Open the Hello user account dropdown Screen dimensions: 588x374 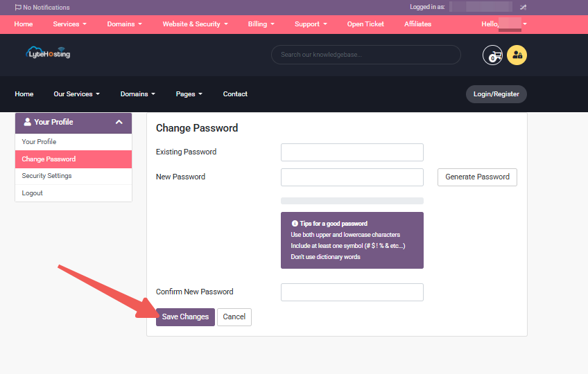[504, 24]
